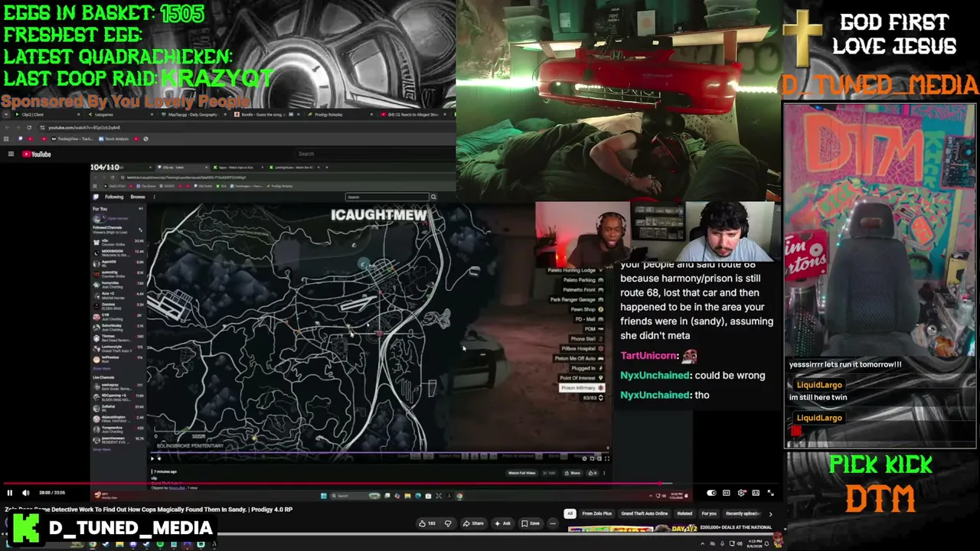Open more actions menu beside Save
Image resolution: width=980 pixels, height=551 pixels.
(553, 523)
